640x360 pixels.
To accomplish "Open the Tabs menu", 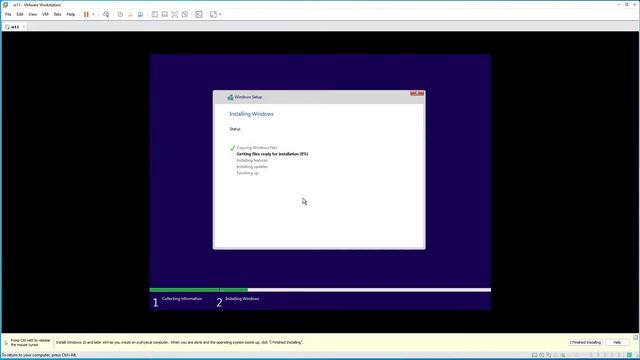I will pyautogui.click(x=57, y=14).
